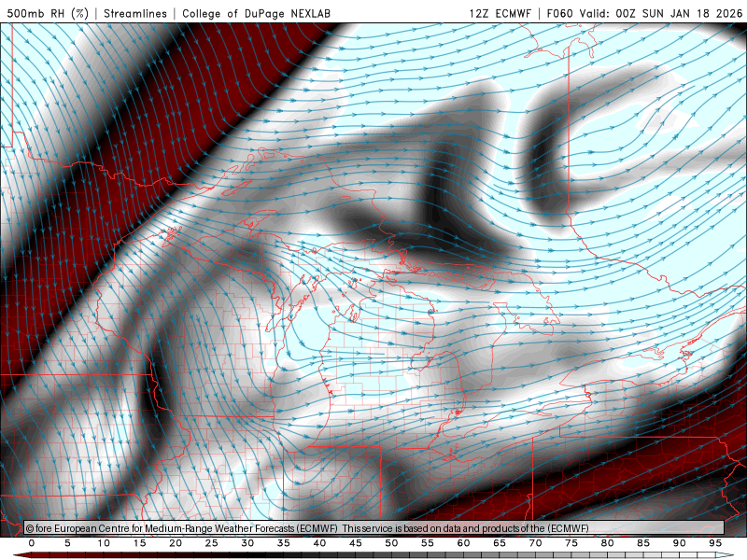Click the "20" colorbar label
The width and height of the screenshot is (747, 560).
click(x=176, y=543)
